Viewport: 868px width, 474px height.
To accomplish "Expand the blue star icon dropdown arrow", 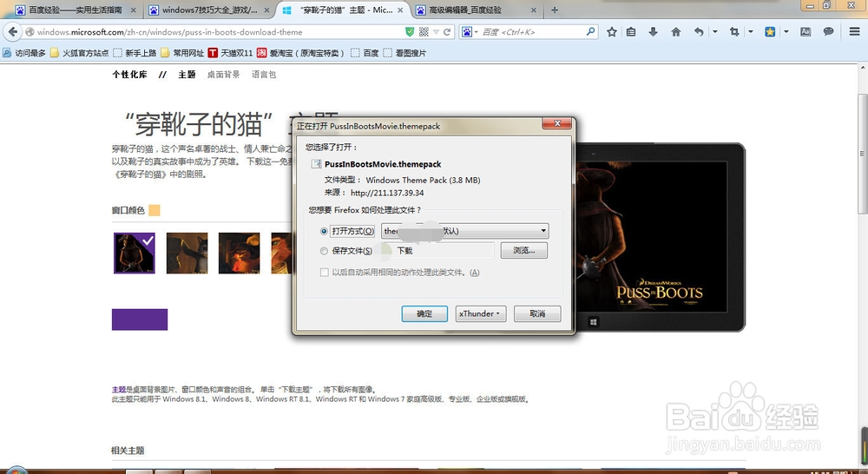I will 786,32.
